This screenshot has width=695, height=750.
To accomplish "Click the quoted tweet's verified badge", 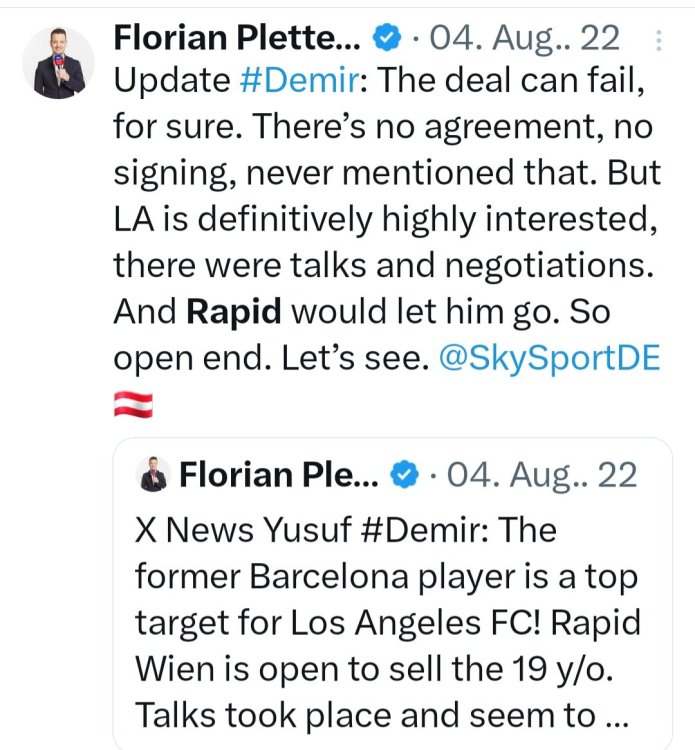I will pyautogui.click(x=404, y=475).
